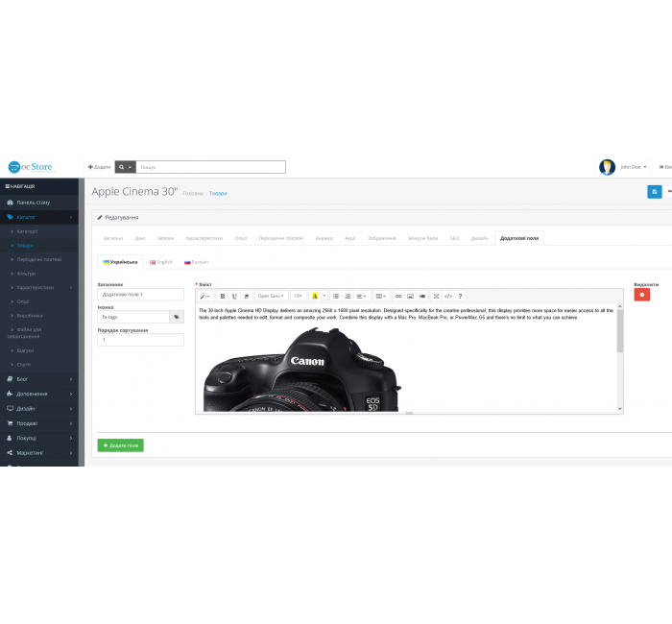Viewport: 672px width, 624px height.
Task: Open the insert table dropdown
Action: [380, 296]
